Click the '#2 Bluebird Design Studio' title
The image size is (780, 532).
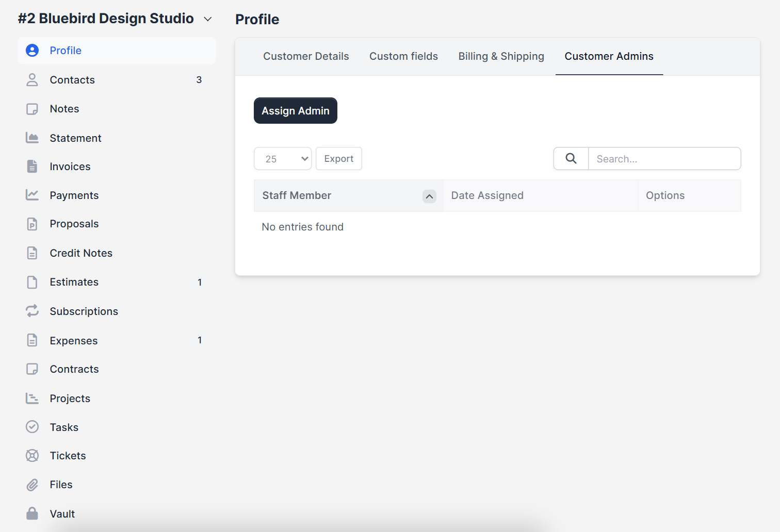click(106, 19)
